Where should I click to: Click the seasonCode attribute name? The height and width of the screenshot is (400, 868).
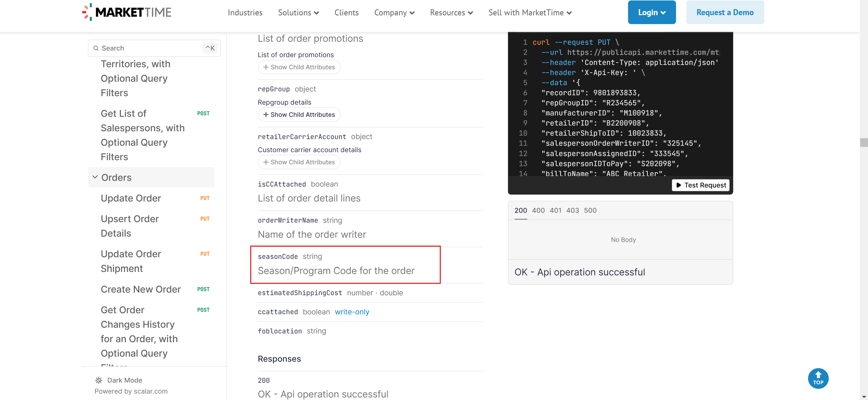(x=278, y=257)
